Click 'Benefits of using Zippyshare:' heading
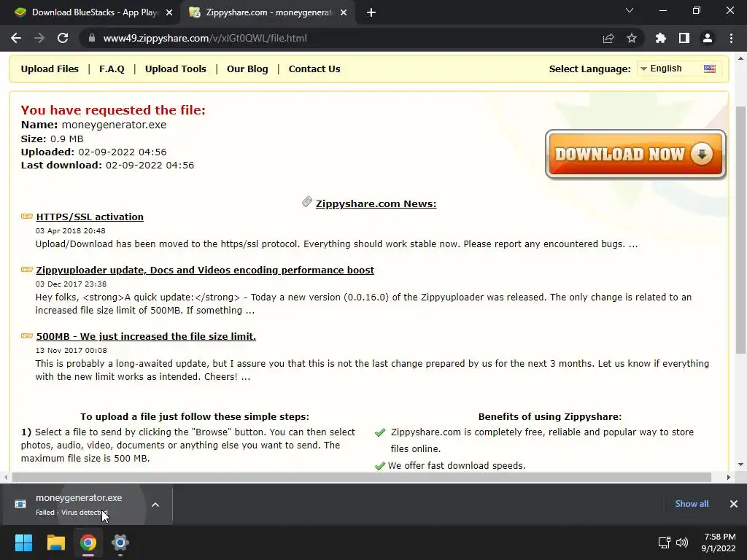Viewport: 747px width, 560px height. (550, 416)
